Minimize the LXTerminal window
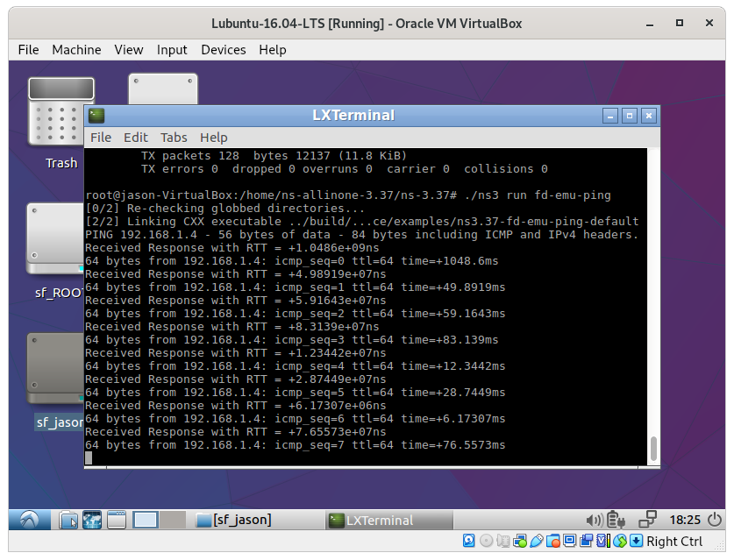This screenshot has height=560, width=734. pyautogui.click(x=610, y=116)
